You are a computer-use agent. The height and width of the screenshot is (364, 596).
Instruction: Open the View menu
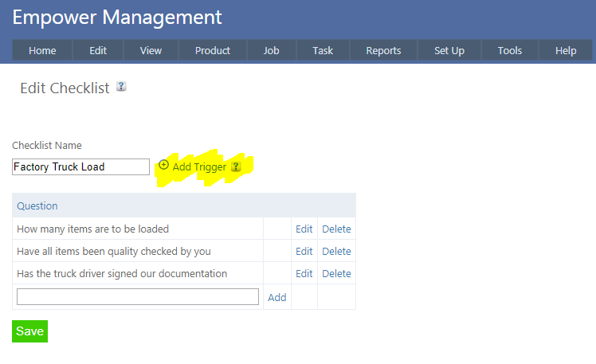[x=151, y=50]
